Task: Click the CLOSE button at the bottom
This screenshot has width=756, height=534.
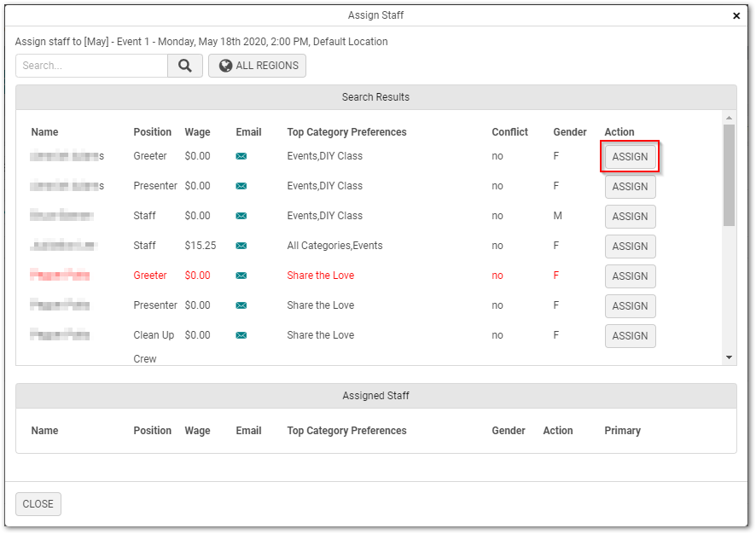Action: [38, 504]
